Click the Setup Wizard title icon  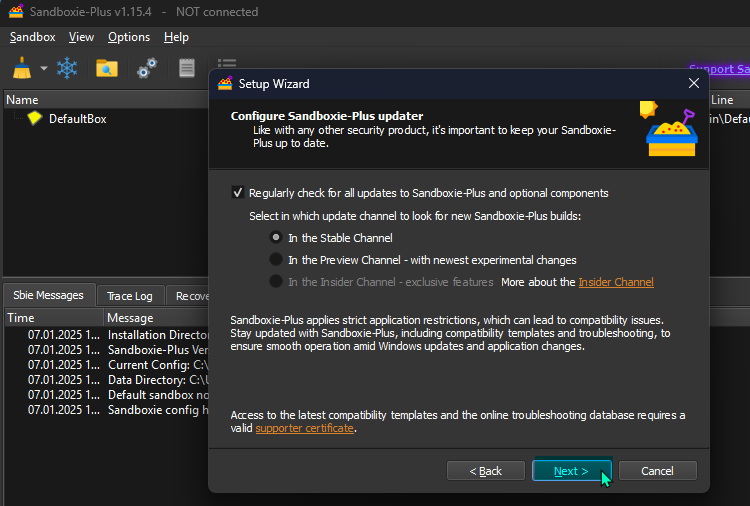point(225,84)
